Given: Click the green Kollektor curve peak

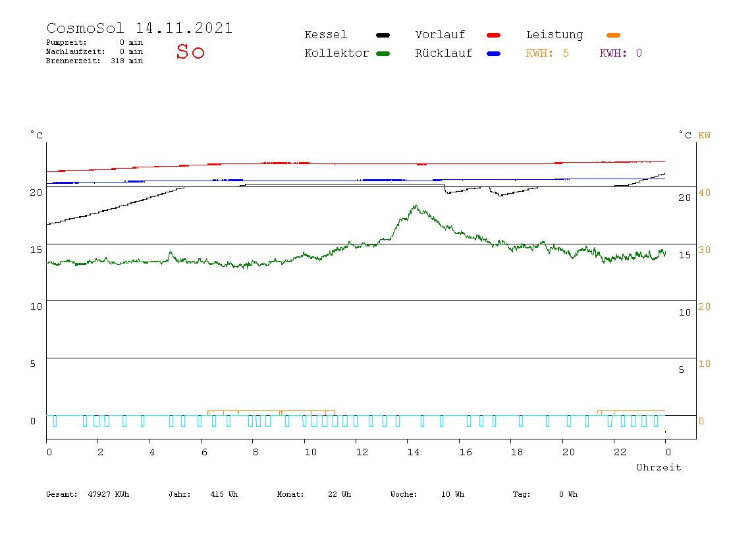Looking at the screenshot, I should pos(415,206).
